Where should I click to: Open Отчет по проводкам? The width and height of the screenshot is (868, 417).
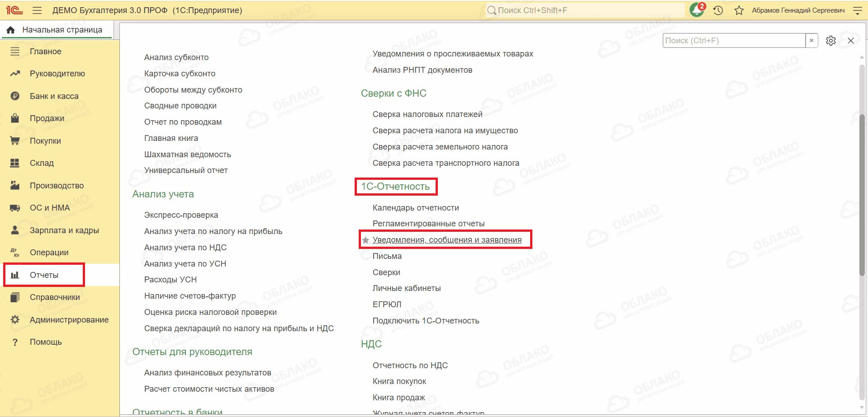tap(183, 122)
